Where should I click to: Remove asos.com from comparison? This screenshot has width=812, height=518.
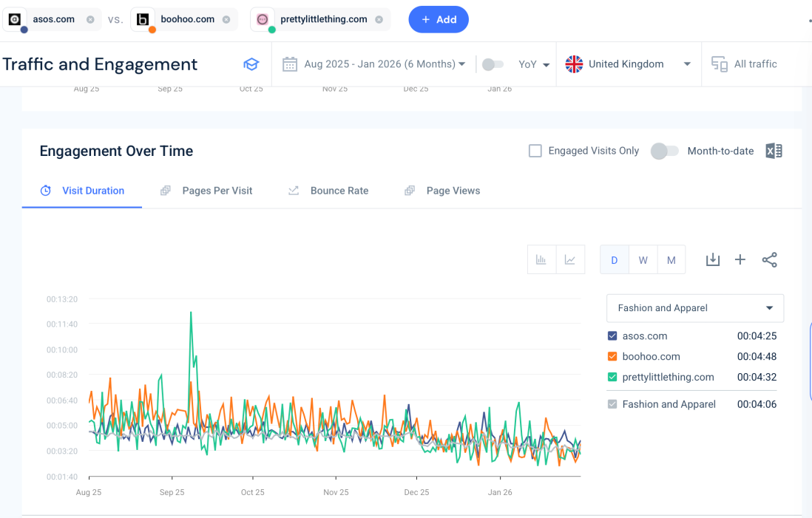pos(90,20)
